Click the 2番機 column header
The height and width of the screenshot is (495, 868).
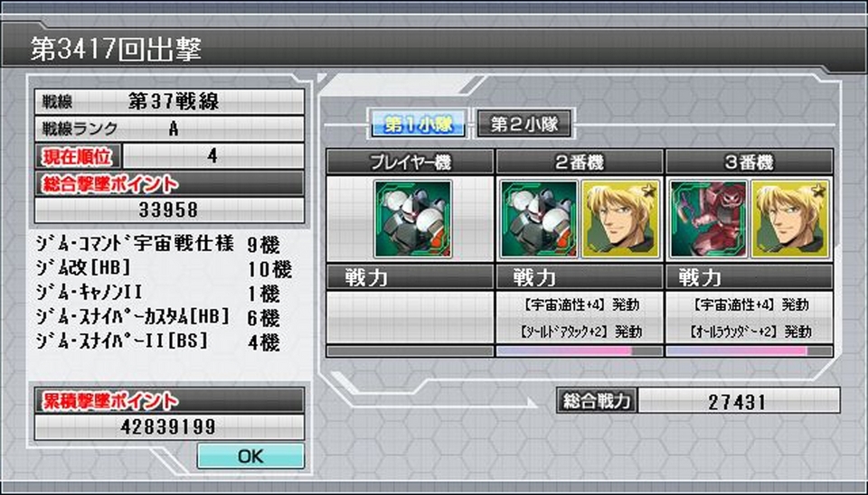pos(580,162)
